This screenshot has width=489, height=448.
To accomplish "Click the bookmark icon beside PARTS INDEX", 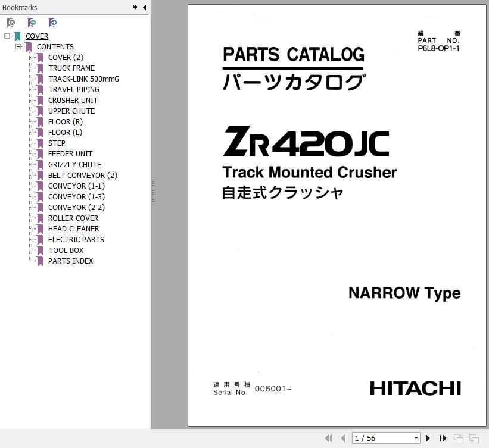I will [x=39, y=261].
